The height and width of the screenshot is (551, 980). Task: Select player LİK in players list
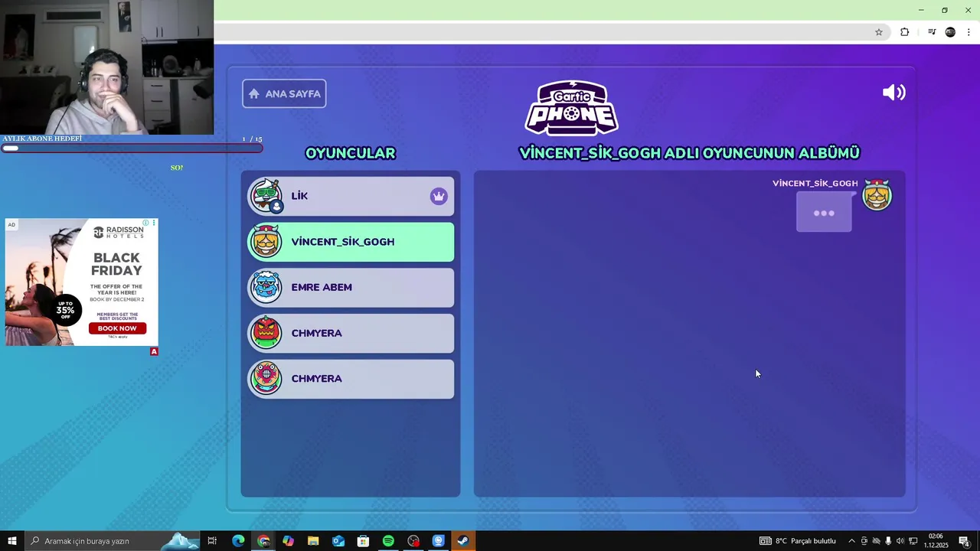point(351,196)
